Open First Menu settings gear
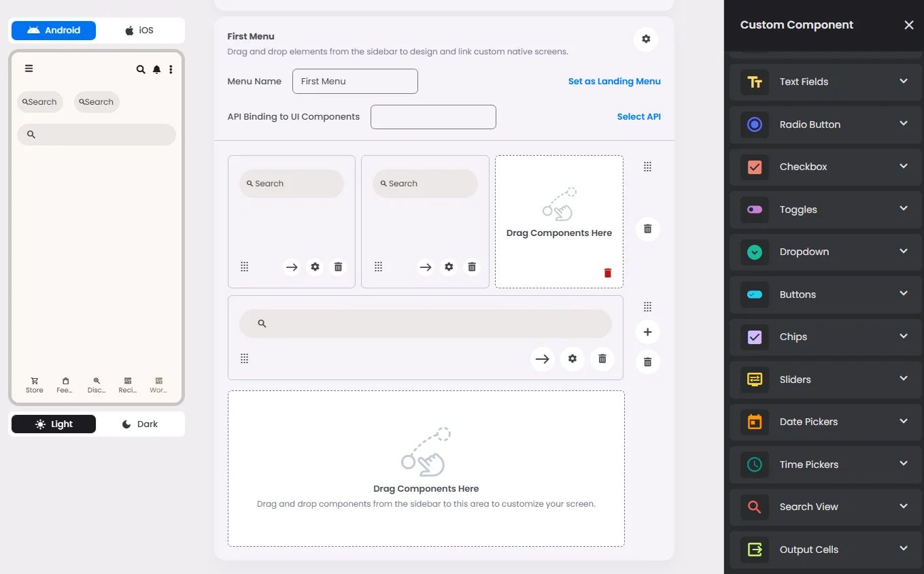This screenshot has width=924, height=574. click(645, 39)
